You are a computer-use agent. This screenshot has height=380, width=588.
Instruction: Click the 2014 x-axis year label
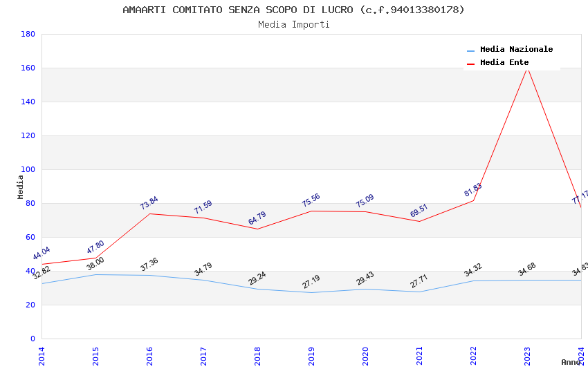click(x=42, y=356)
